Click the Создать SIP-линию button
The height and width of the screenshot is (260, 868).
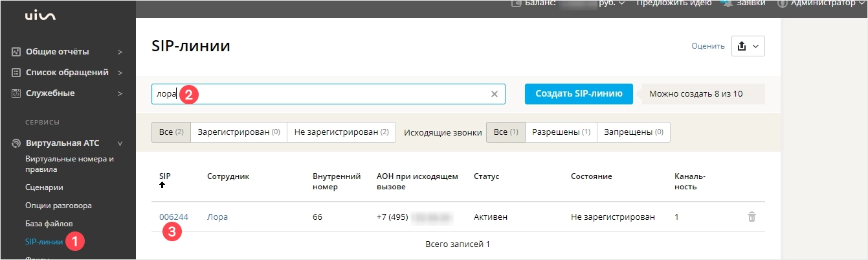click(579, 93)
